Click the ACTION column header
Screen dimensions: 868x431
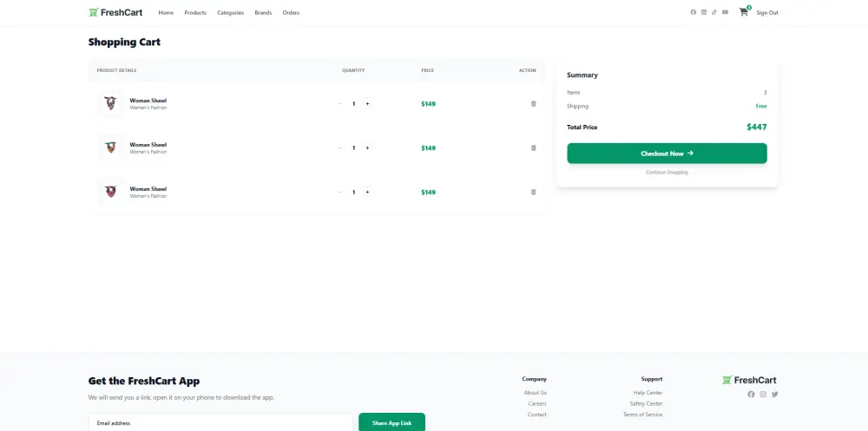[528, 70]
